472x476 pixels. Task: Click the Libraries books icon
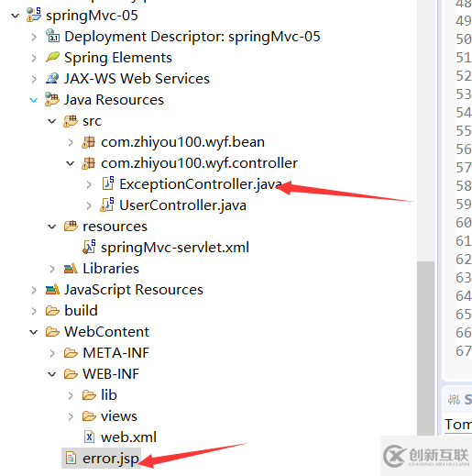point(71,269)
